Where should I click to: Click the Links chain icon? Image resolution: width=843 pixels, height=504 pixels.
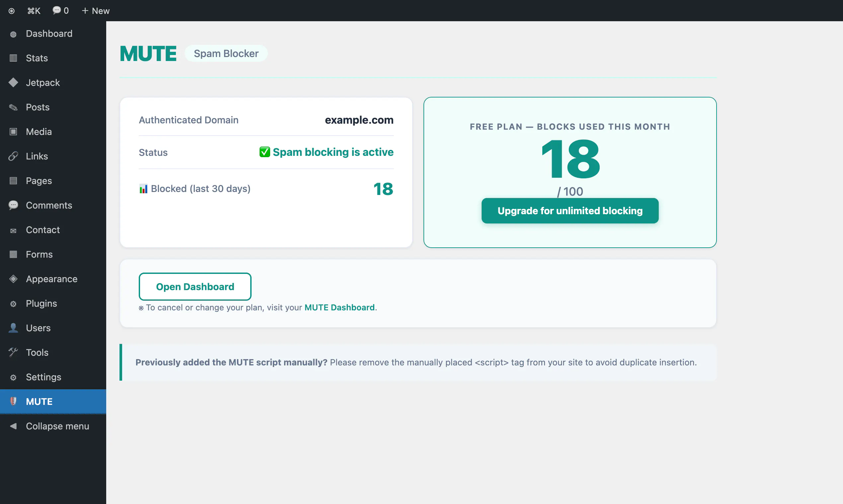(x=13, y=156)
